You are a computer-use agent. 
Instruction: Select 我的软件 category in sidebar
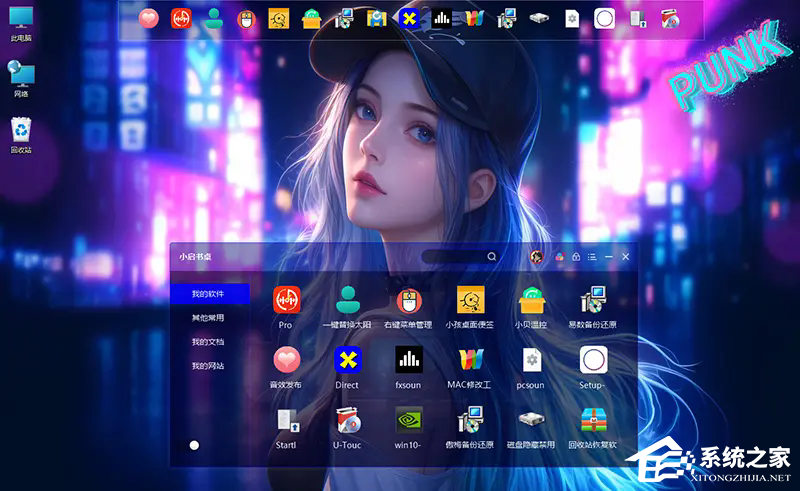pyautogui.click(x=210, y=294)
